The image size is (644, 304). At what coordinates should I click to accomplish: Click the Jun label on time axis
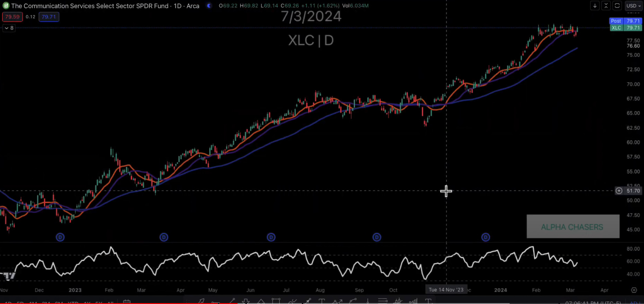coord(250,290)
